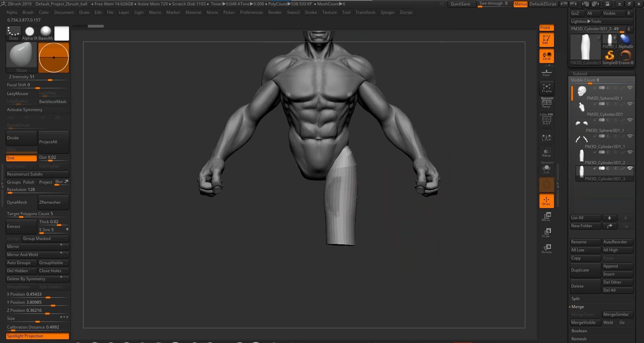644x343 pixels.
Task: Toggle Persp perspective icon
Action: (546, 103)
